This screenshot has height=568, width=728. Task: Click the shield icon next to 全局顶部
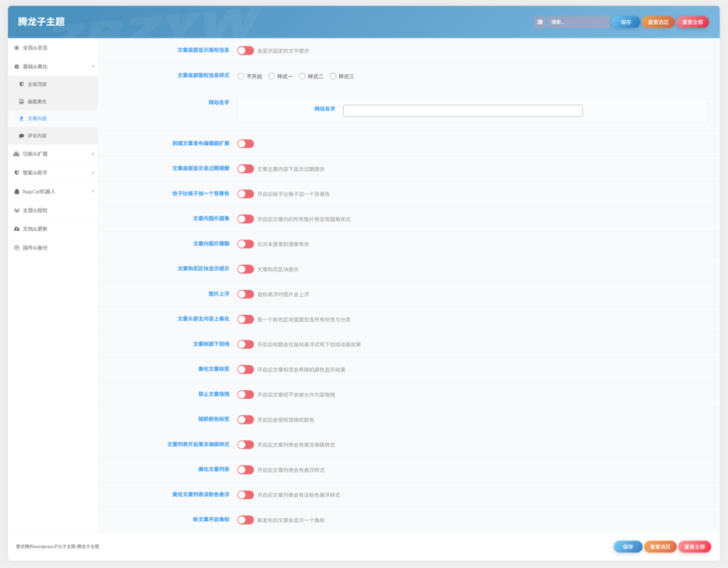tap(21, 84)
